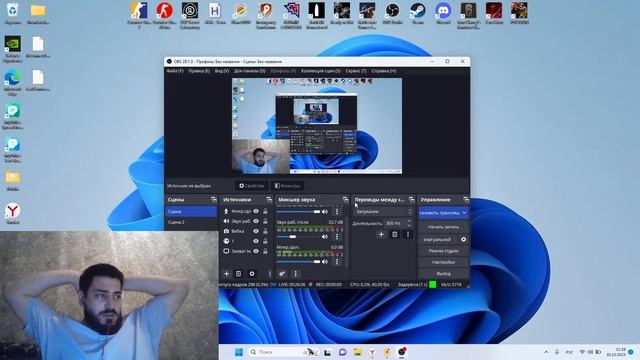Screen dimensions: 640x360
Task: Hide the Микр./доп source with eye icon
Action: tap(256, 211)
